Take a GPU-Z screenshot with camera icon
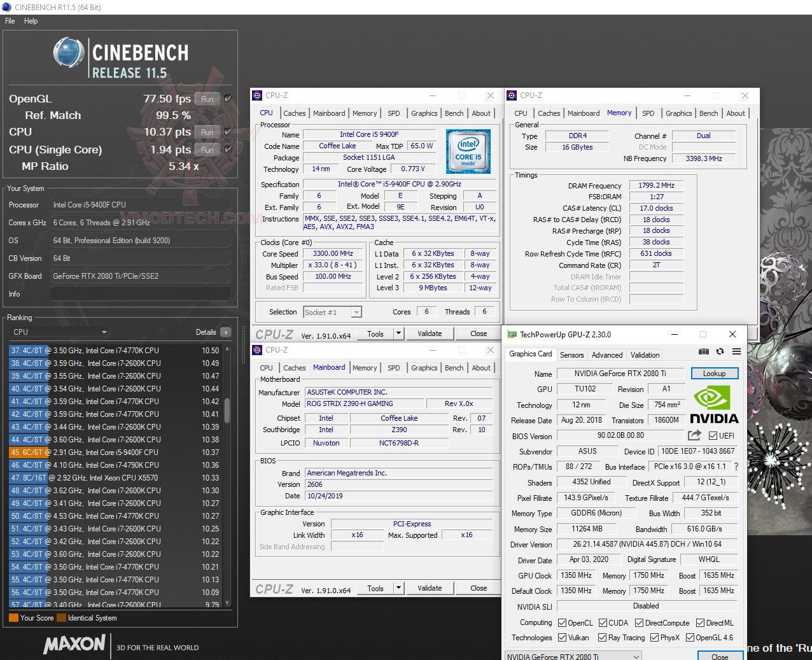 point(703,351)
